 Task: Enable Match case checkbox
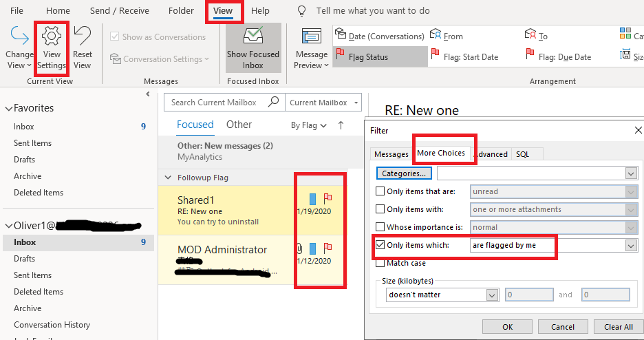click(380, 263)
